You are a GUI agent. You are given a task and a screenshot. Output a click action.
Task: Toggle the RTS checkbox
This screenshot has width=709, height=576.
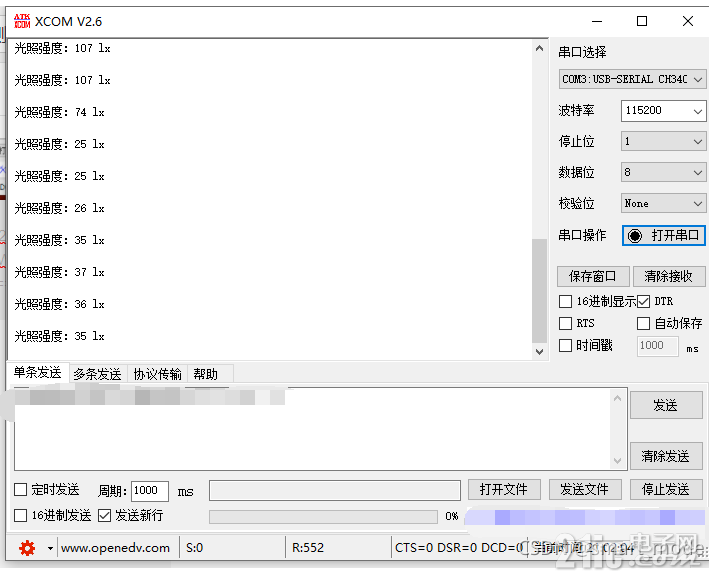point(565,323)
